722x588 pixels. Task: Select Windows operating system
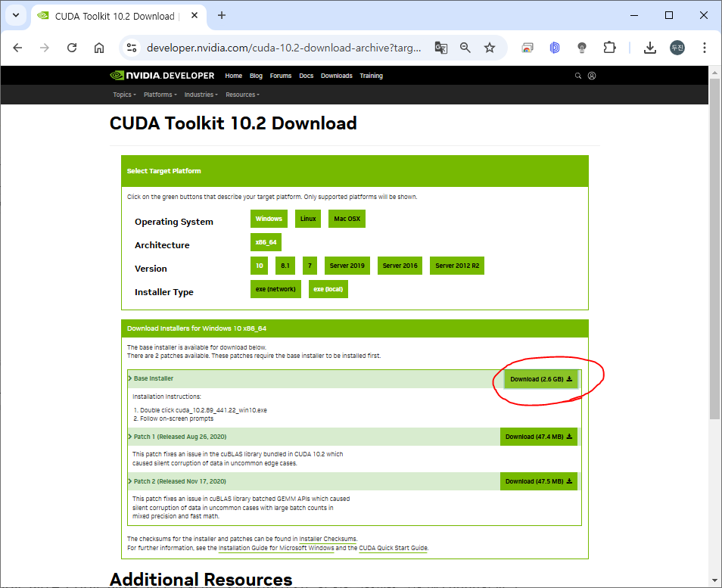coord(269,219)
